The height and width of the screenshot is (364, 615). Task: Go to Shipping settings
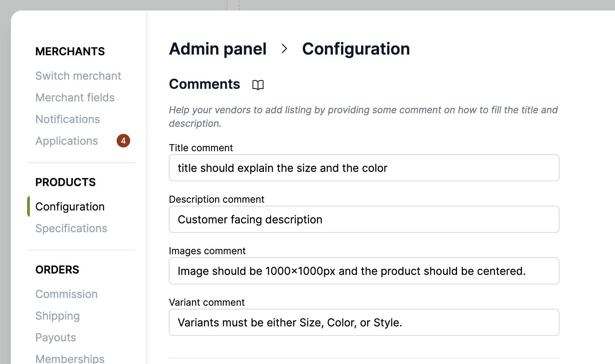(57, 316)
